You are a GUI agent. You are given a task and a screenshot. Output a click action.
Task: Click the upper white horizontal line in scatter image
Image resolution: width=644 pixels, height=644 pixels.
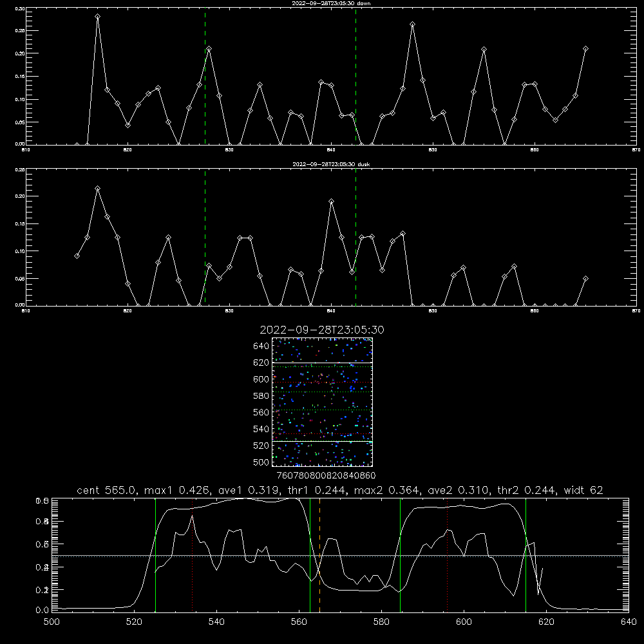(x=322, y=363)
